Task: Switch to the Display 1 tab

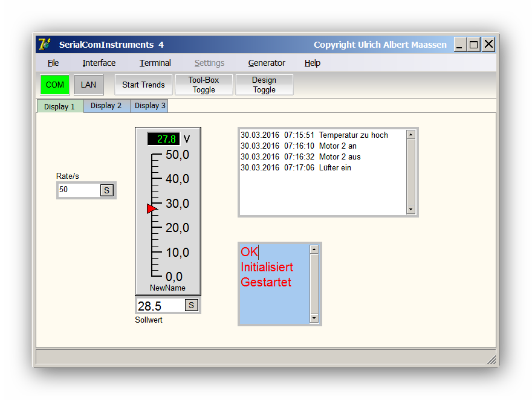Action: tap(60, 107)
